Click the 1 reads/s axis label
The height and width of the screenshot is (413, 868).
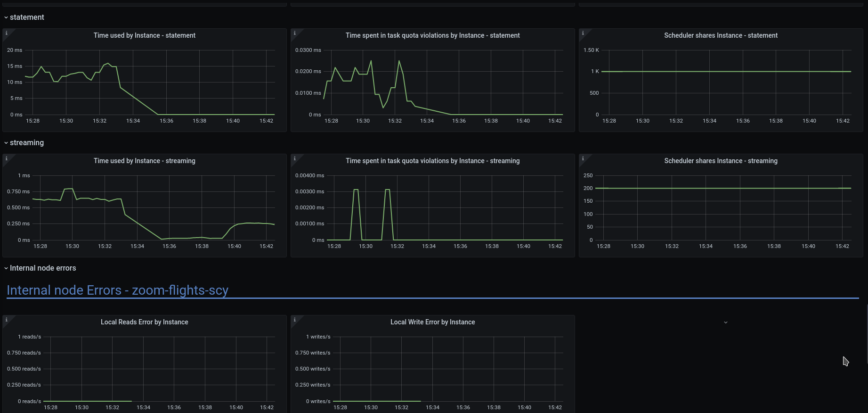click(29, 337)
